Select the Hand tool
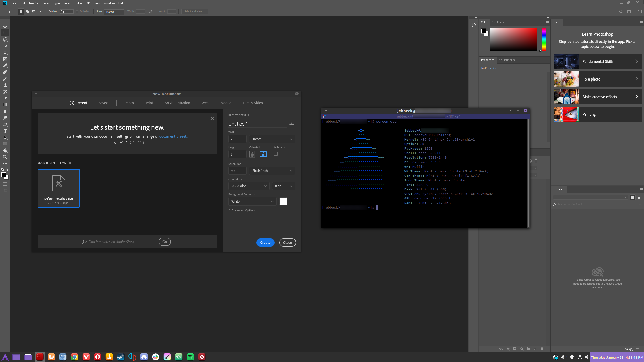644x362 pixels. click(5, 150)
